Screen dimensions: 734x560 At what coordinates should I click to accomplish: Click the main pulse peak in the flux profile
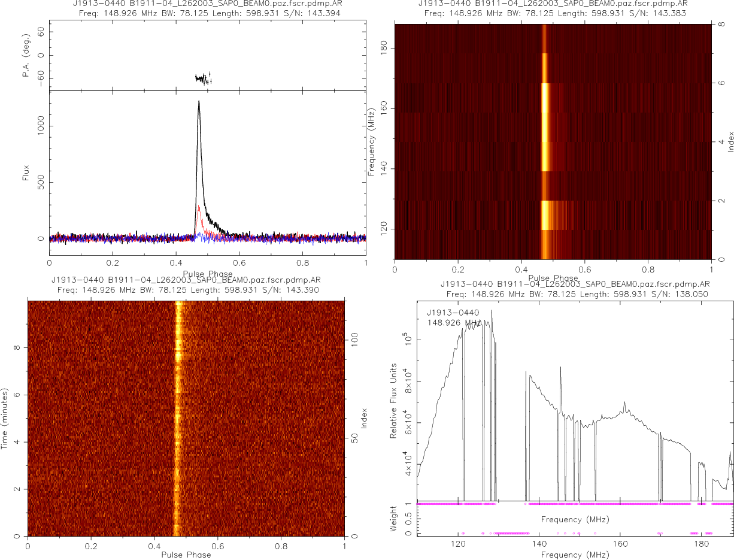199,103
